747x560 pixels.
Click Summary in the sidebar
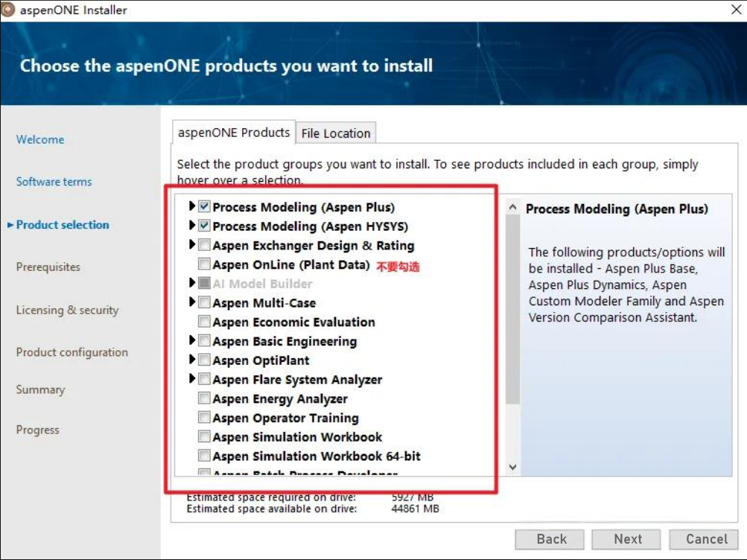coord(40,389)
